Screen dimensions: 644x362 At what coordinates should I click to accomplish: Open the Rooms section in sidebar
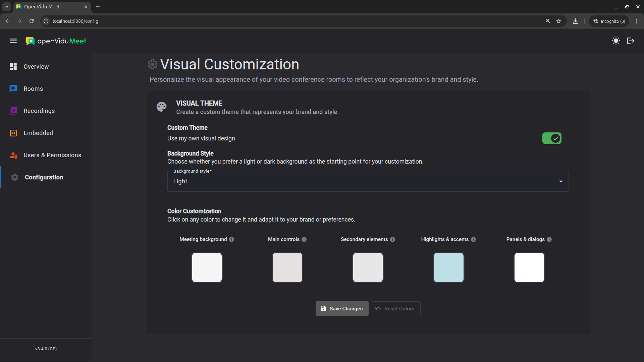pyautogui.click(x=33, y=89)
